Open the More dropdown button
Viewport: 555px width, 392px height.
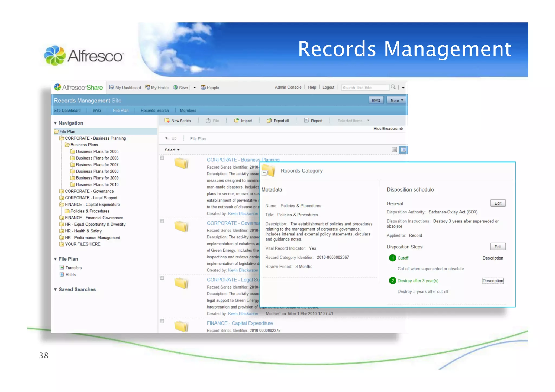pyautogui.click(x=396, y=100)
